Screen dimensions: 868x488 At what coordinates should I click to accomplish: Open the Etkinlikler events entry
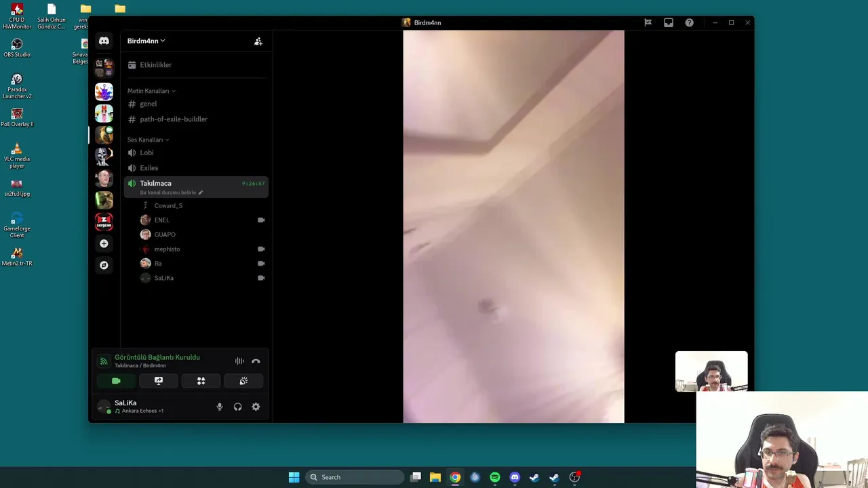point(196,65)
